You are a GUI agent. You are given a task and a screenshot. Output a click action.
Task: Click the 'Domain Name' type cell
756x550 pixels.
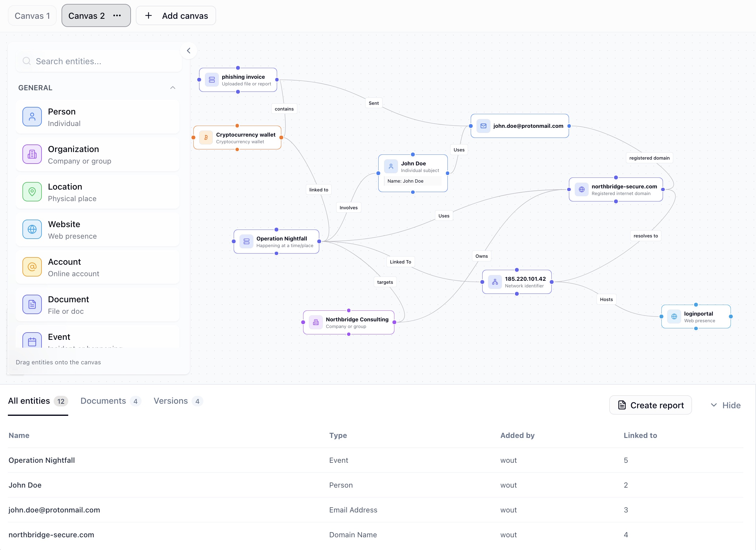[353, 535]
